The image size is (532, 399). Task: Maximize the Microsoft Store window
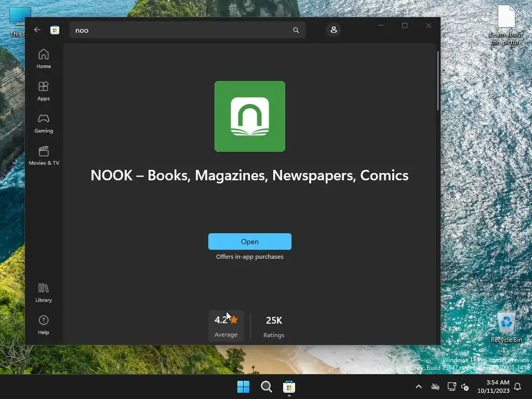(x=404, y=25)
